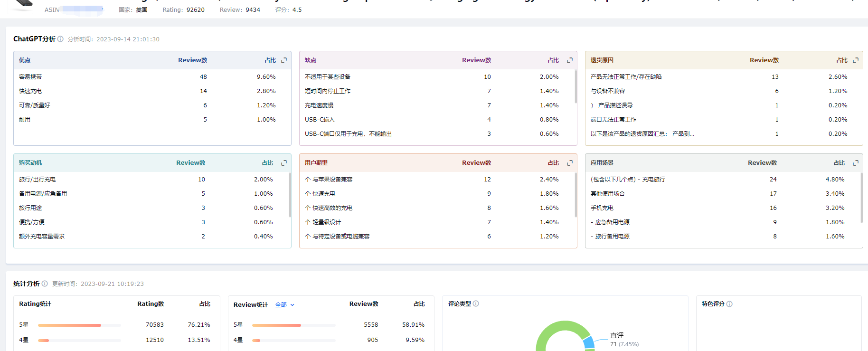Select the 不适用于某些设备 row
Screen dimensions: 868x351
tap(437, 77)
